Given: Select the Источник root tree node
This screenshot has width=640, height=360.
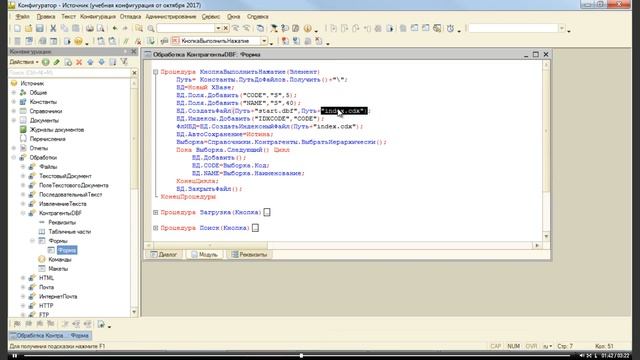Looking at the screenshot, I should 32,83.
